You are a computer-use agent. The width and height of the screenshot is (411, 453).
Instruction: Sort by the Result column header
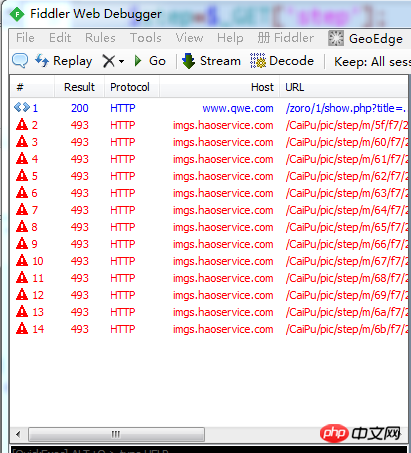[x=79, y=87]
